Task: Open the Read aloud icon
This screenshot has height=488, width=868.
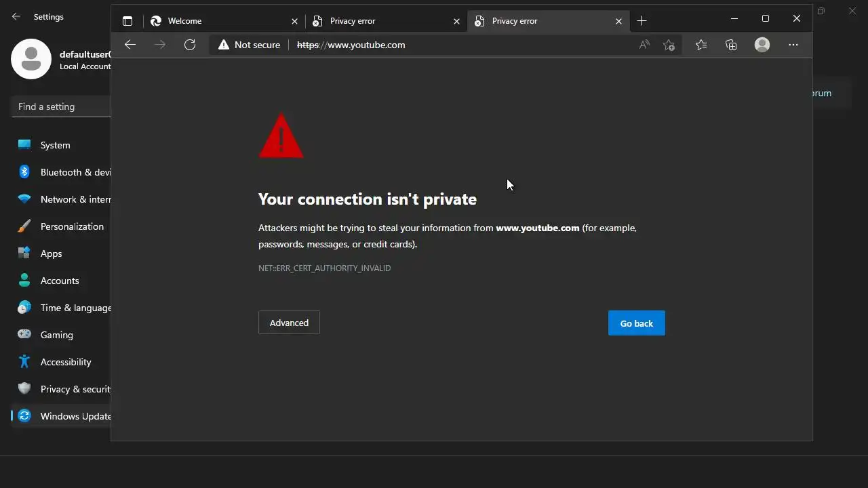Action: [644, 45]
